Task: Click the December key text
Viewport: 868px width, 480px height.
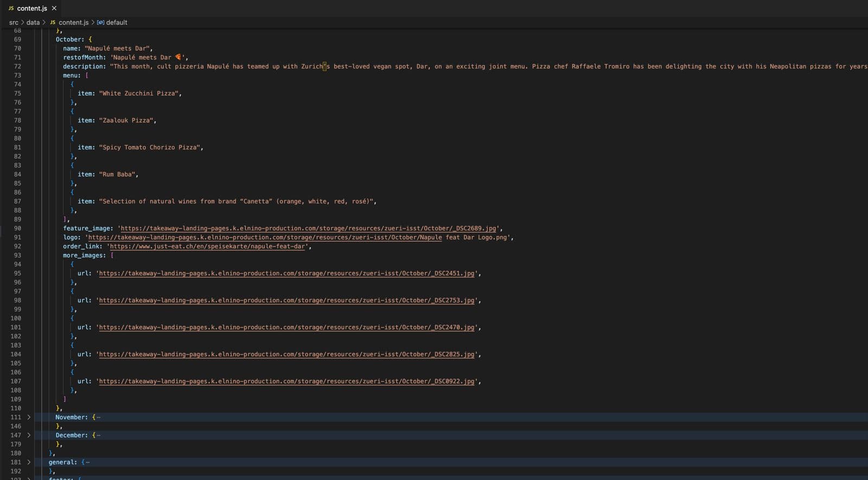Action: coord(71,435)
